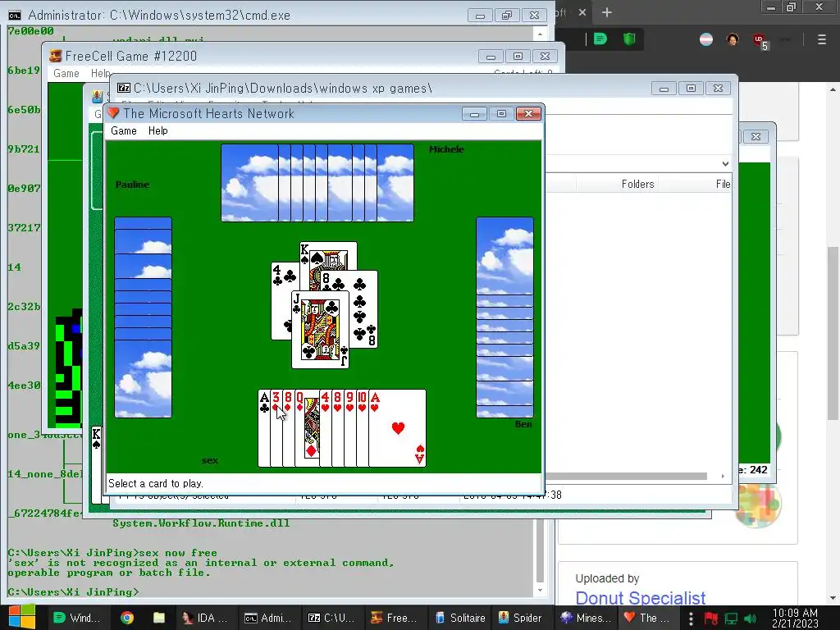The width and height of the screenshot is (840, 630).
Task: Open the Hearts Game menu
Action: coord(123,130)
